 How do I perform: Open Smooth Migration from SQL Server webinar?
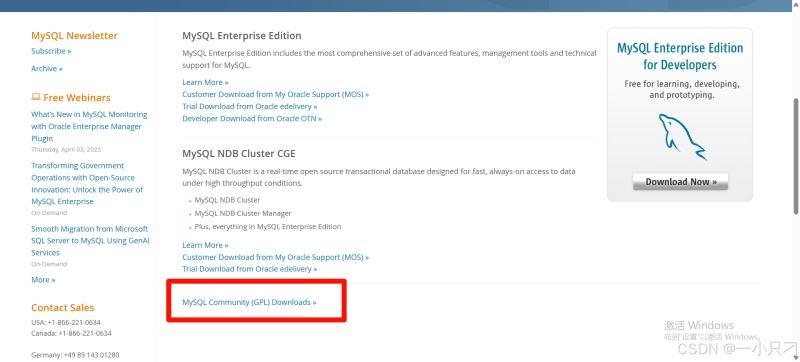90,241
